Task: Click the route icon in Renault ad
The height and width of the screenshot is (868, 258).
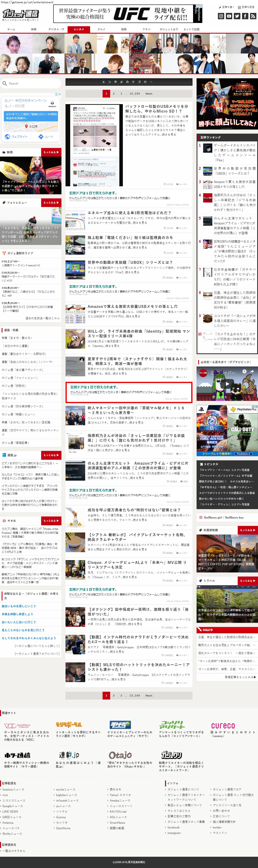Action: point(41,137)
